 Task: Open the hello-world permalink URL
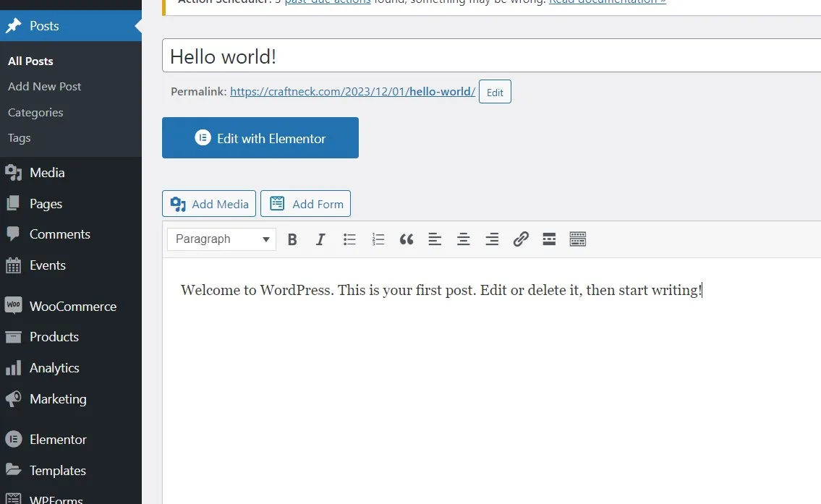pyautogui.click(x=352, y=92)
